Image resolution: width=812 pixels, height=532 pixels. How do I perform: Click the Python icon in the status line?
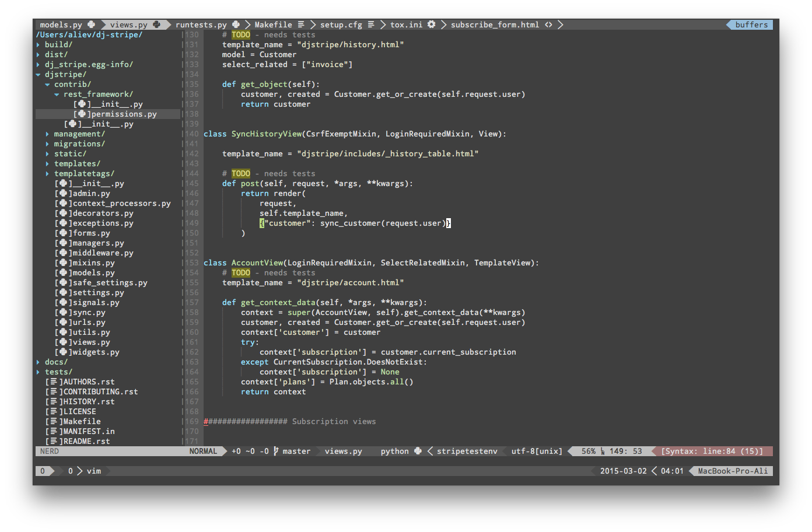[x=418, y=451]
